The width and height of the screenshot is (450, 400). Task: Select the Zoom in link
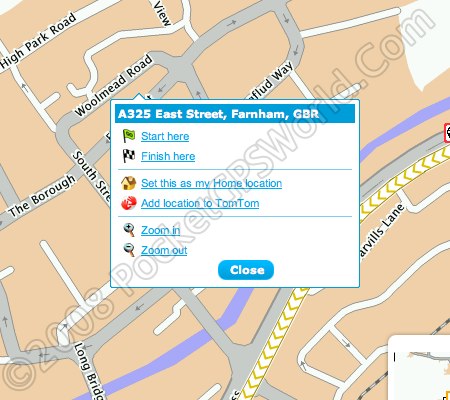(x=160, y=230)
